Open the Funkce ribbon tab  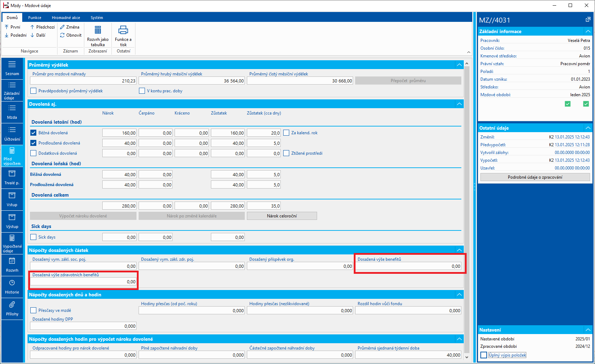point(35,18)
